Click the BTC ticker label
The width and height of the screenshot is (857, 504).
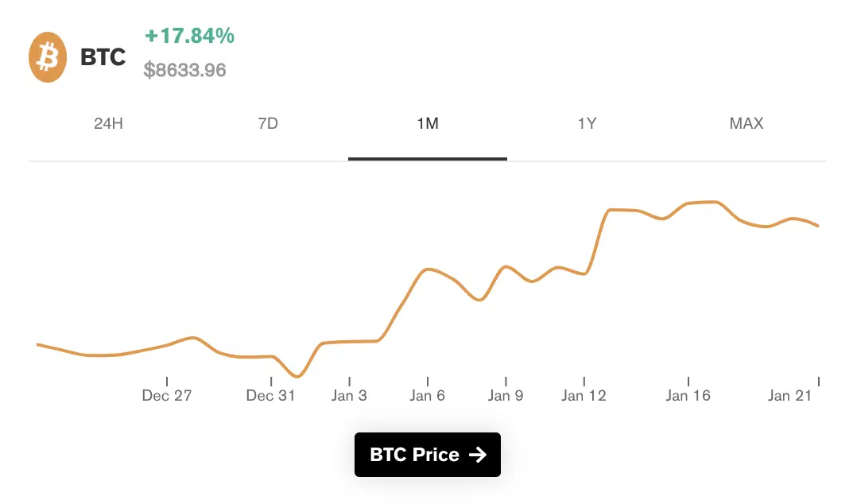pyautogui.click(x=103, y=57)
